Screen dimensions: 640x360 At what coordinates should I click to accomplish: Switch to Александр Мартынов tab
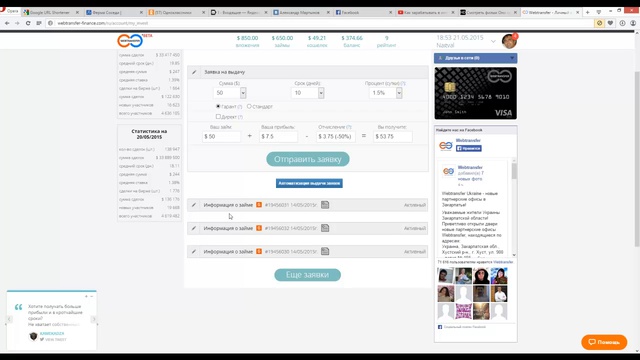click(301, 13)
